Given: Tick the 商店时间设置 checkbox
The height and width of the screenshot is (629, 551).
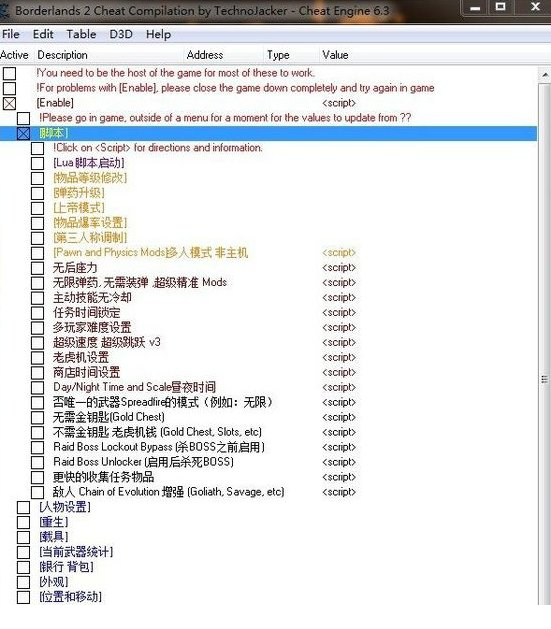Looking at the screenshot, I should coord(37,373).
